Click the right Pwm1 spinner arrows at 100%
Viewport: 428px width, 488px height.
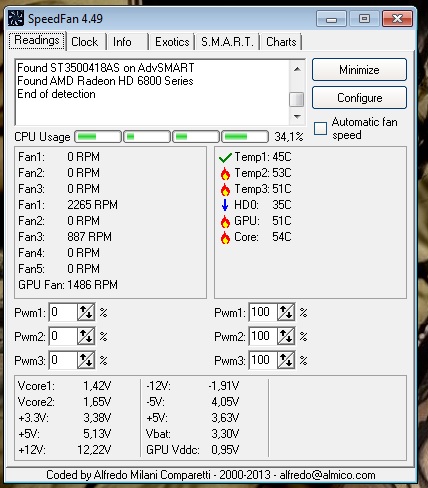pyautogui.click(x=286, y=312)
